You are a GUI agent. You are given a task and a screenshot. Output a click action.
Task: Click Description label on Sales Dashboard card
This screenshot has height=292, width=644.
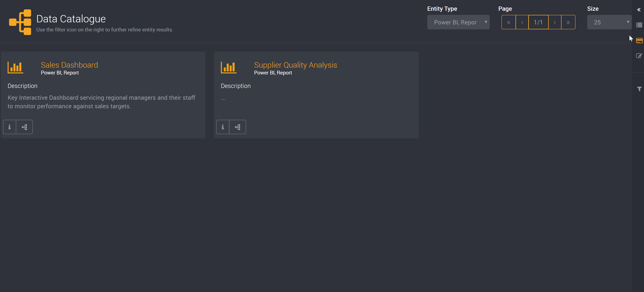[23, 86]
